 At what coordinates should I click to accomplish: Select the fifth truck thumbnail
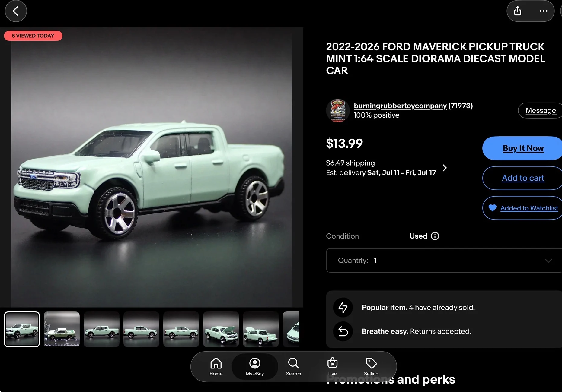click(181, 329)
